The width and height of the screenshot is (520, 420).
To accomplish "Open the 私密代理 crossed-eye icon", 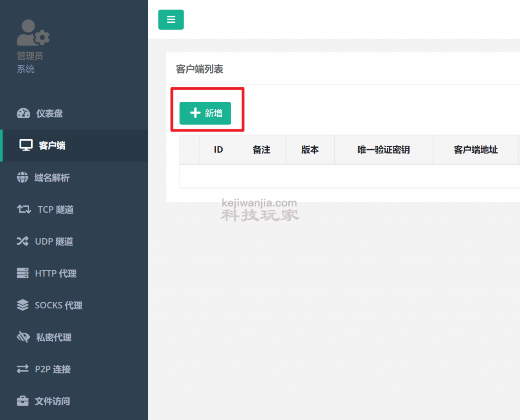I will click(23, 337).
